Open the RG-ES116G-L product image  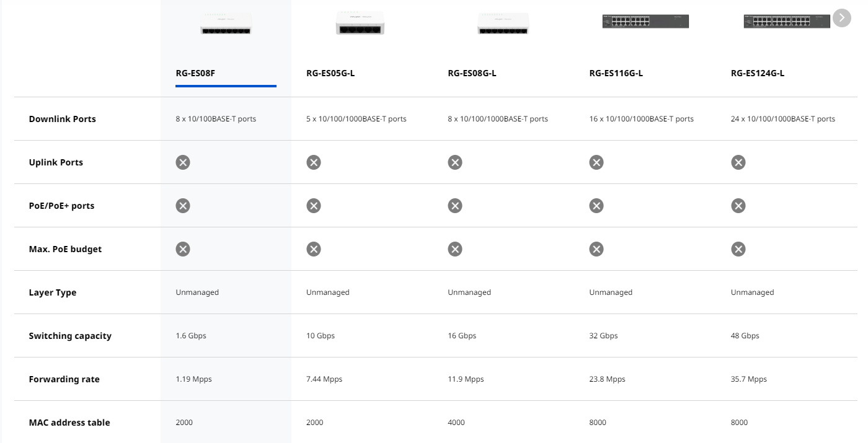(645, 22)
